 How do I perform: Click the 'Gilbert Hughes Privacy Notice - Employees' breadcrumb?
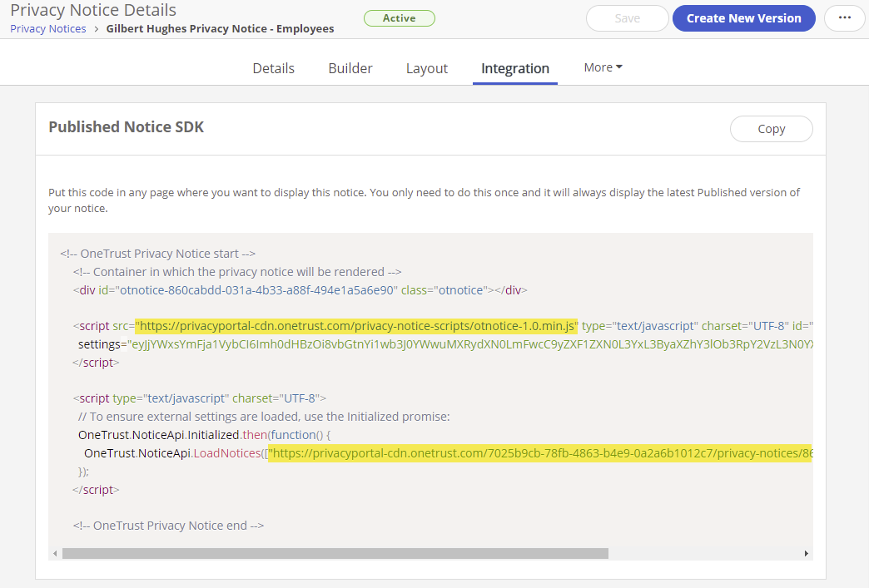pos(220,29)
